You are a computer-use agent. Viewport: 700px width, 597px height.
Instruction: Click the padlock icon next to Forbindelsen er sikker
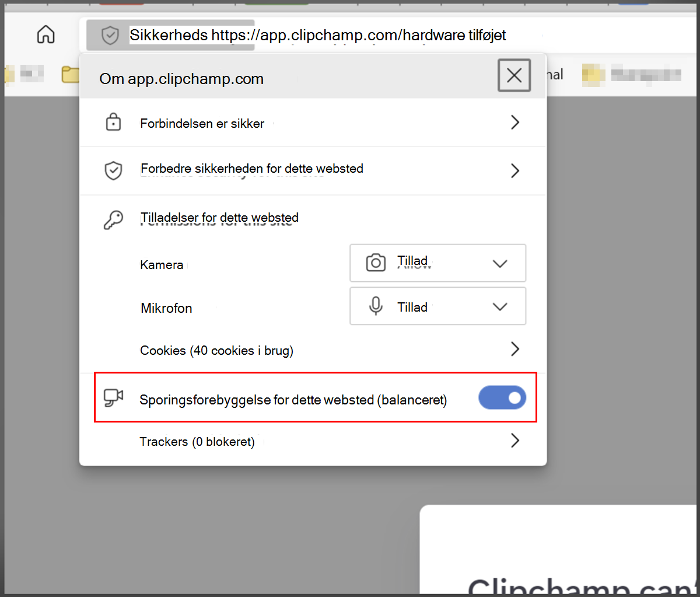pyautogui.click(x=113, y=123)
